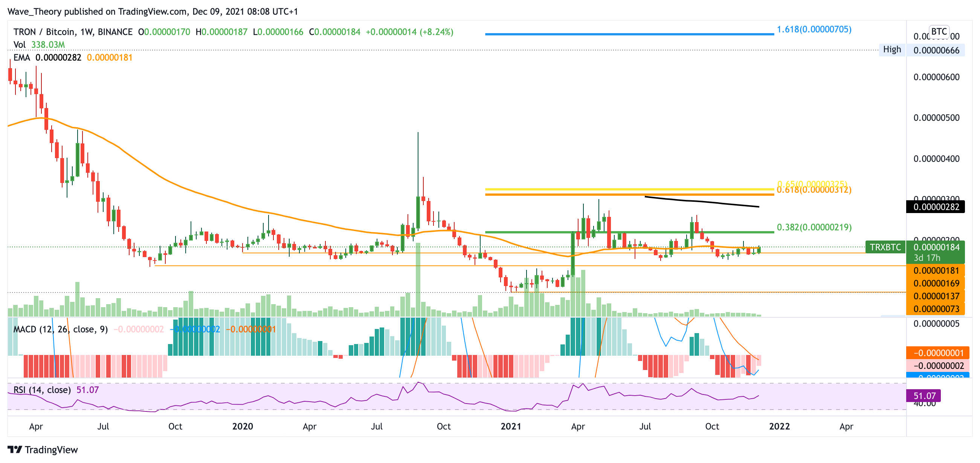Image resolution: width=980 pixels, height=463 pixels.
Task: Click the 2021 marker on time axis
Action: point(511,426)
